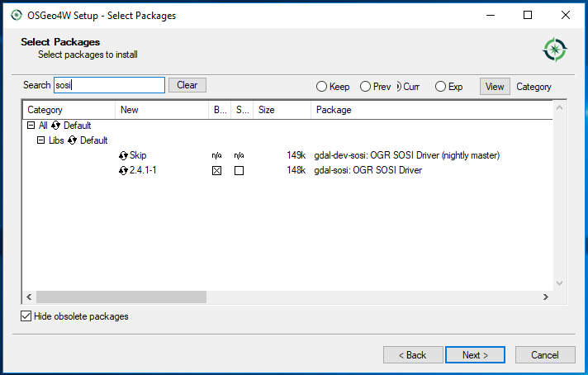Click the horizontal scrollbar right arrow
588x375 pixels.
click(546, 297)
